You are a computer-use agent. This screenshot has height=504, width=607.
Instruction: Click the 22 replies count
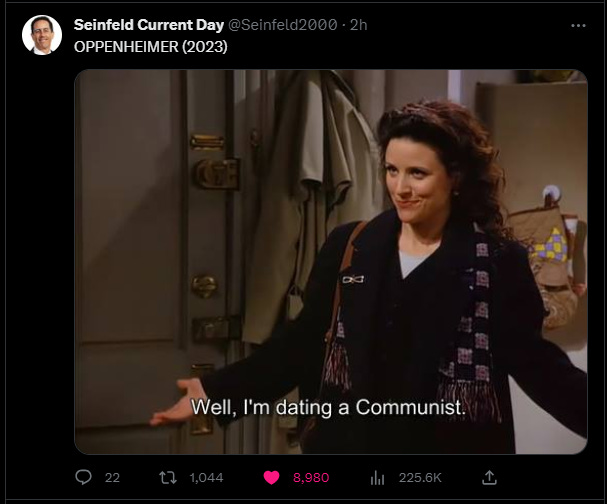(x=112, y=478)
